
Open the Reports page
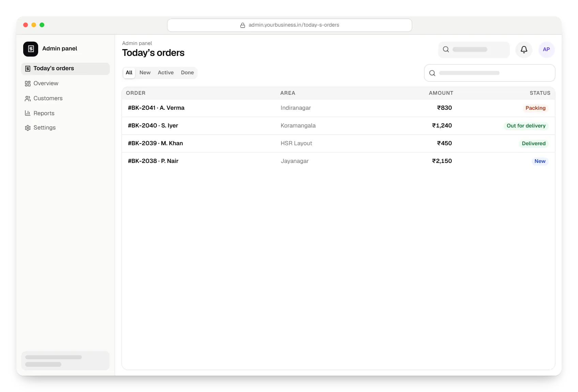(65, 113)
